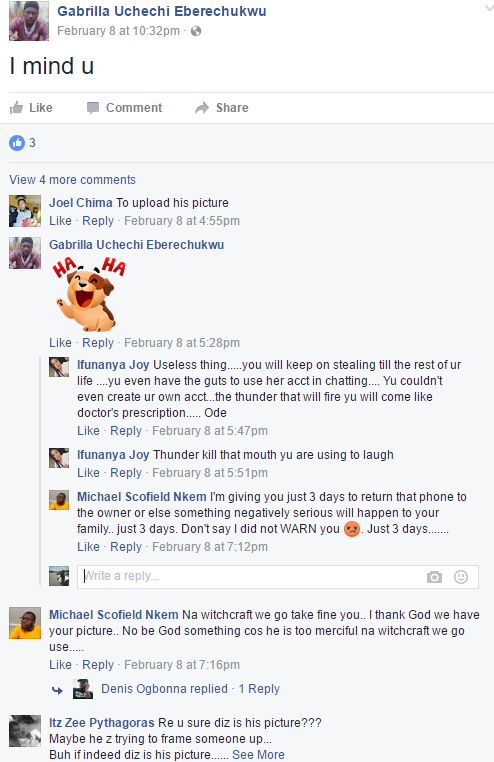
Task: Click the Share arrow icon
Action: pos(202,107)
